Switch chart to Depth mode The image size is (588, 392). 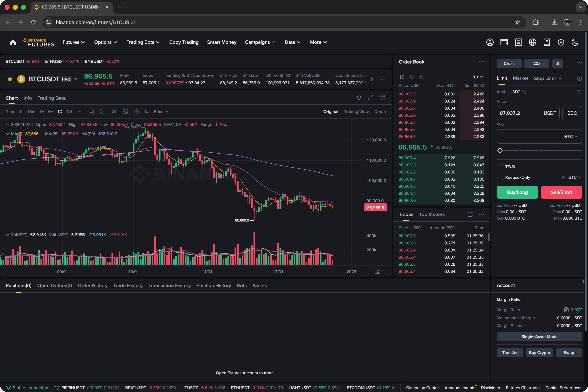380,112
